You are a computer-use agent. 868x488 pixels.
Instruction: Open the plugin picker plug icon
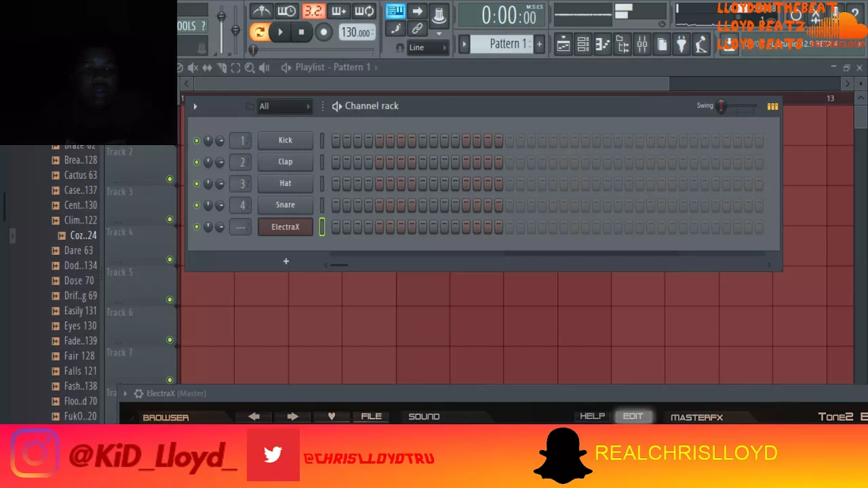coord(682,44)
